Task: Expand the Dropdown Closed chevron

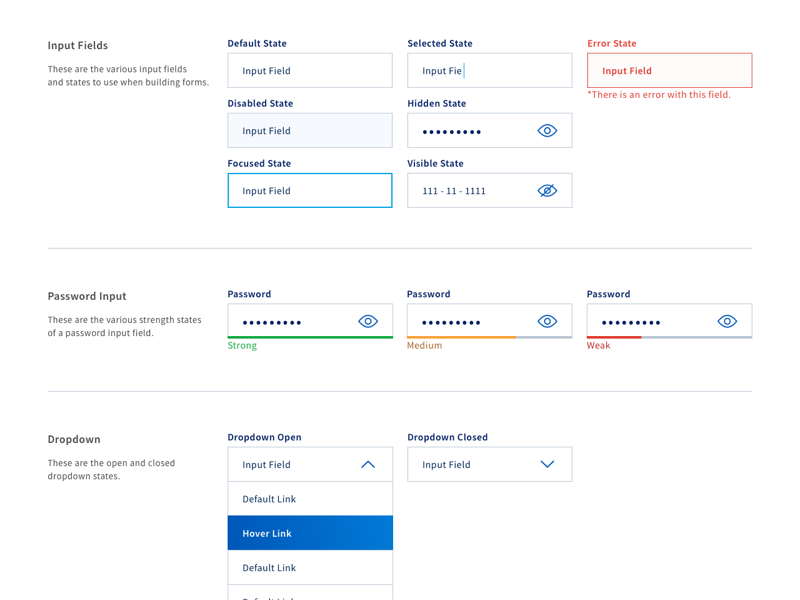Action: [547, 464]
